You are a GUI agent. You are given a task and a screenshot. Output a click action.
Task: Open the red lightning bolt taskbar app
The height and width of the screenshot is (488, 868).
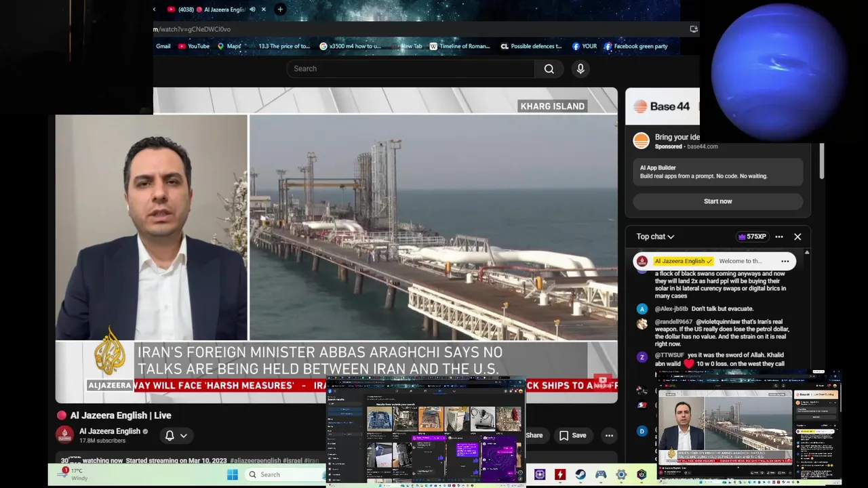(x=560, y=474)
